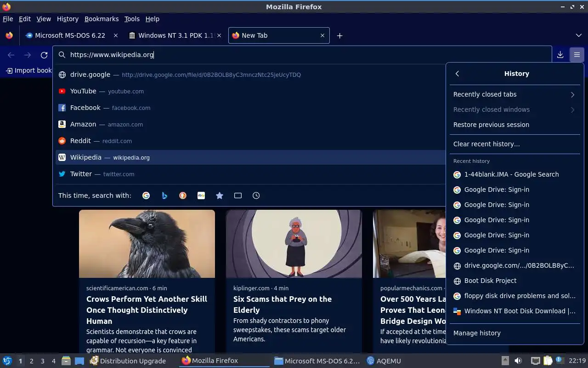Close the Microsoft MS-DOS 6.22 tab
This screenshot has height=368, width=588.
[x=116, y=35]
